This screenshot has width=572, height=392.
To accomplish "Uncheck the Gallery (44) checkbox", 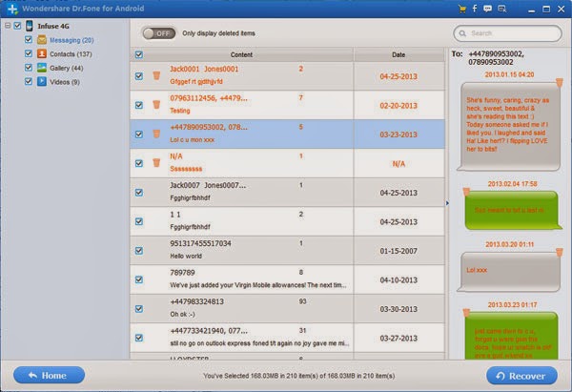I will tap(29, 68).
